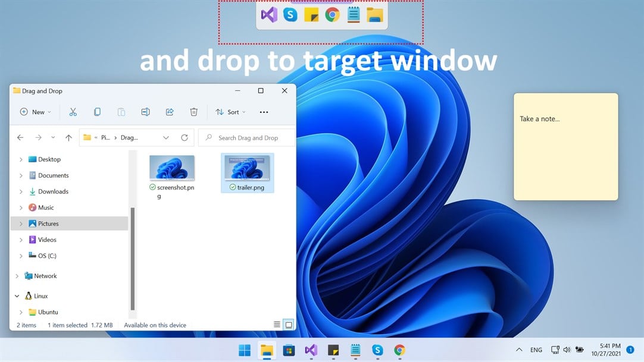Select the Copy icon in the toolbar

[x=97, y=112]
